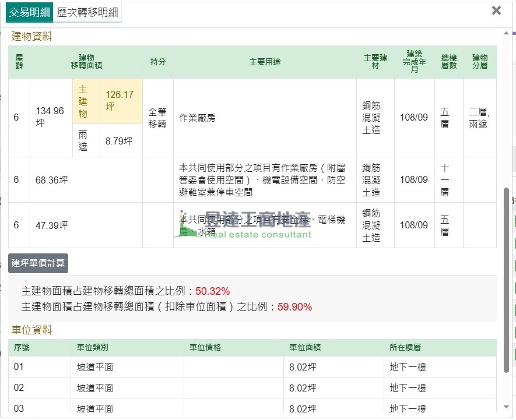Click the 建物移轉面積 column header
Image resolution: width=516 pixels, height=420 pixels.
(x=86, y=62)
